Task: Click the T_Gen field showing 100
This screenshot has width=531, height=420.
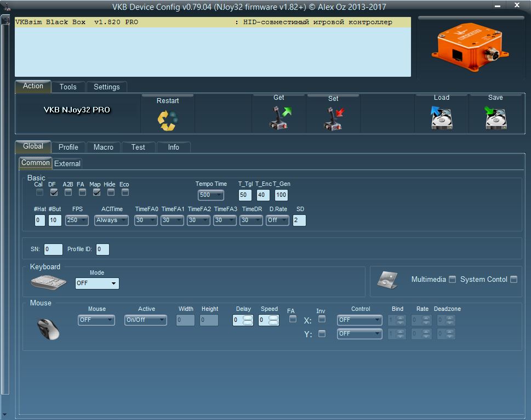Action: (x=281, y=195)
